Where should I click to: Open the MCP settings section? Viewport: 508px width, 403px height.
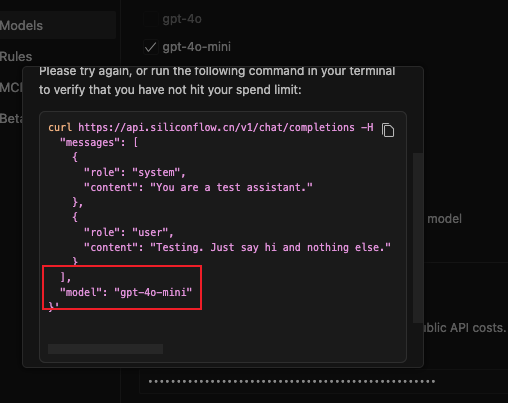tap(11, 88)
